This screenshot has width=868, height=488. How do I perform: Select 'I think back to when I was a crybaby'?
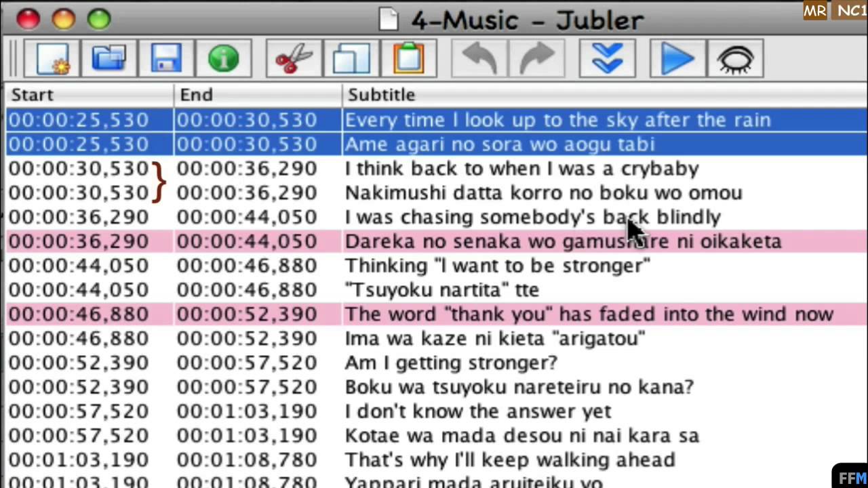[x=436, y=169]
